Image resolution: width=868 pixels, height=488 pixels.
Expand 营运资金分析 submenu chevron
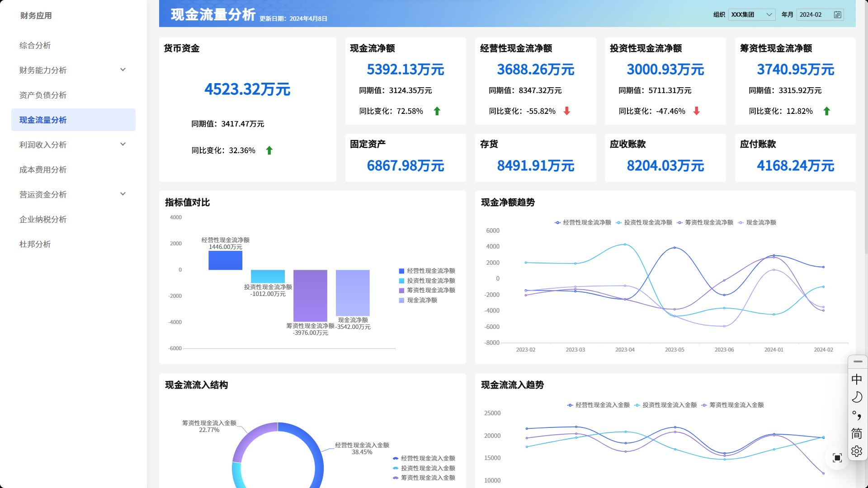(x=123, y=194)
